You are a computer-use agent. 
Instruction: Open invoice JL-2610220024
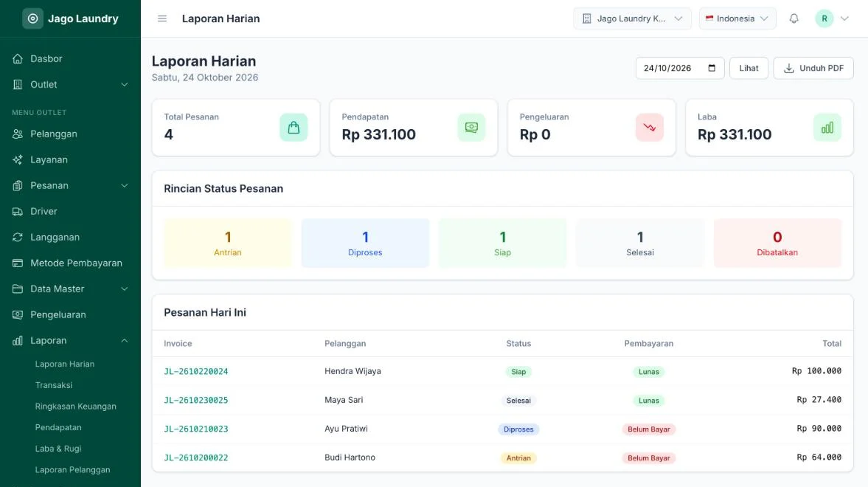pyautogui.click(x=196, y=371)
